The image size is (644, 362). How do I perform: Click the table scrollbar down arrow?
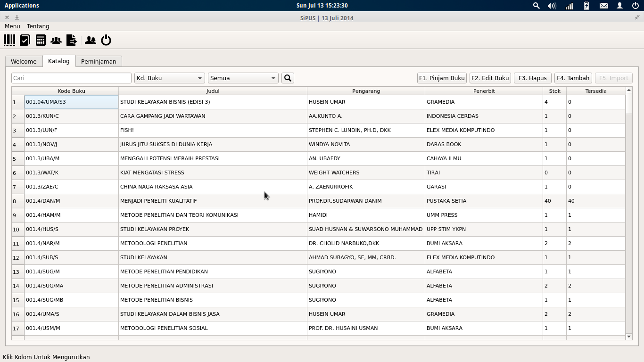pos(629,337)
